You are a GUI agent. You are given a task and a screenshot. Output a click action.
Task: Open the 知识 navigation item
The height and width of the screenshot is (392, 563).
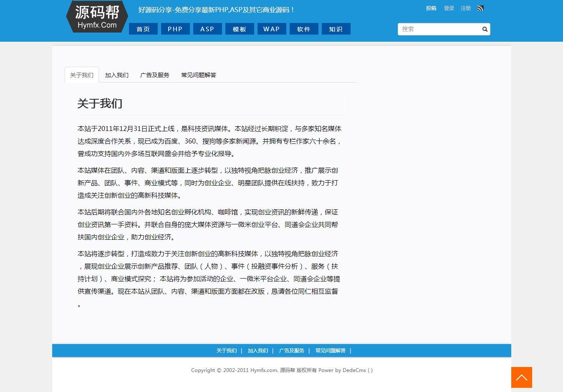click(336, 29)
